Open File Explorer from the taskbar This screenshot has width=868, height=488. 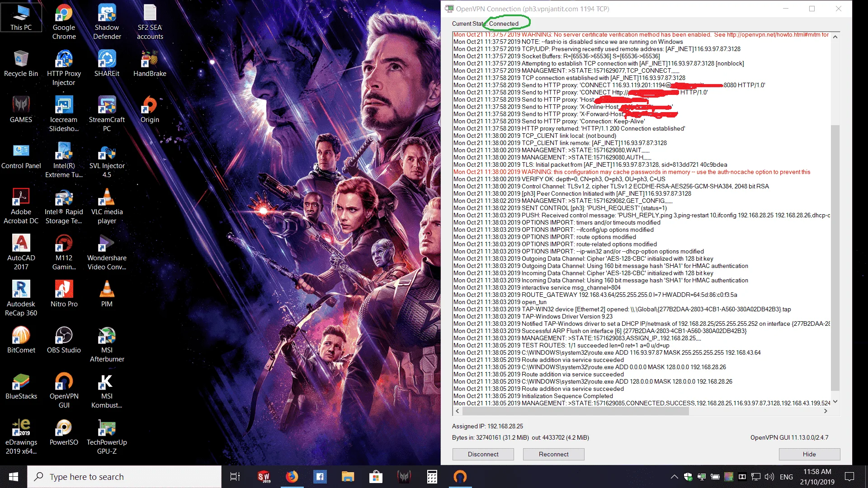[348, 477]
